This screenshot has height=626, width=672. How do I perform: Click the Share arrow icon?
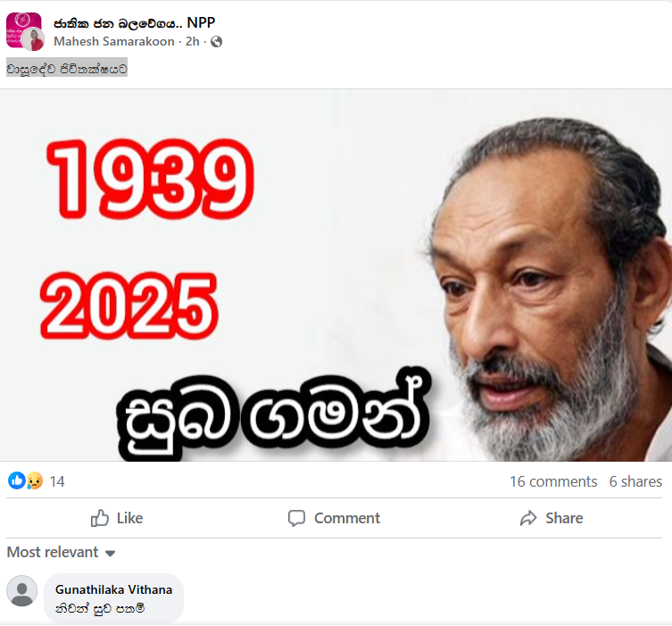coord(528,518)
